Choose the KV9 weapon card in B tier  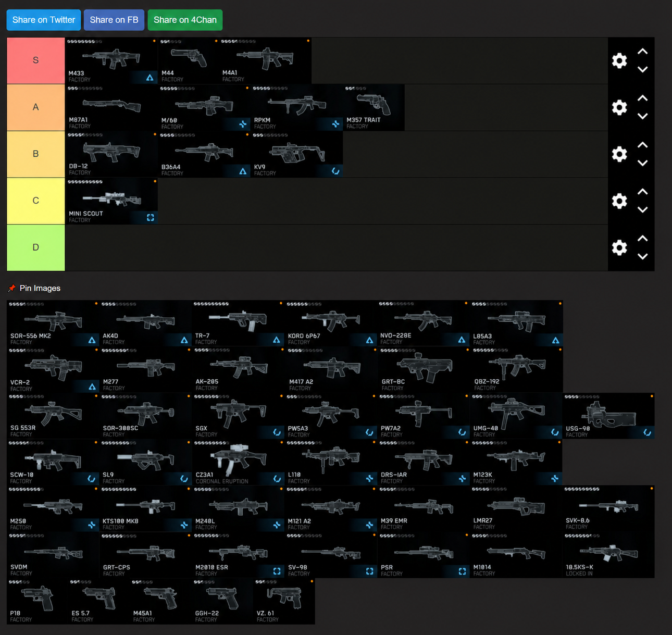click(x=297, y=154)
